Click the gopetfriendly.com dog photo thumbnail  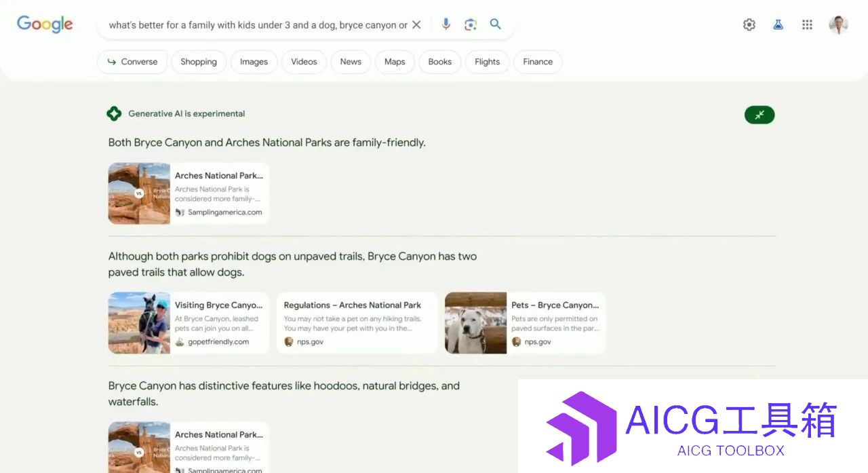coord(139,323)
